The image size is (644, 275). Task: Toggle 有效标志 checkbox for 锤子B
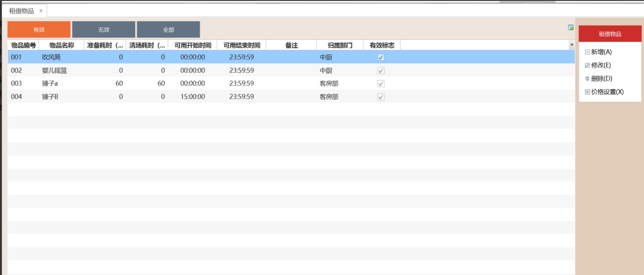(x=381, y=97)
